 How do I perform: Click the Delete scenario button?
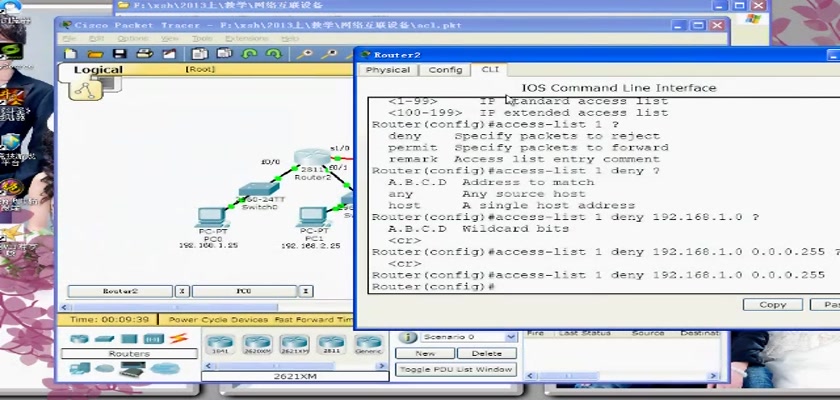pyautogui.click(x=486, y=353)
